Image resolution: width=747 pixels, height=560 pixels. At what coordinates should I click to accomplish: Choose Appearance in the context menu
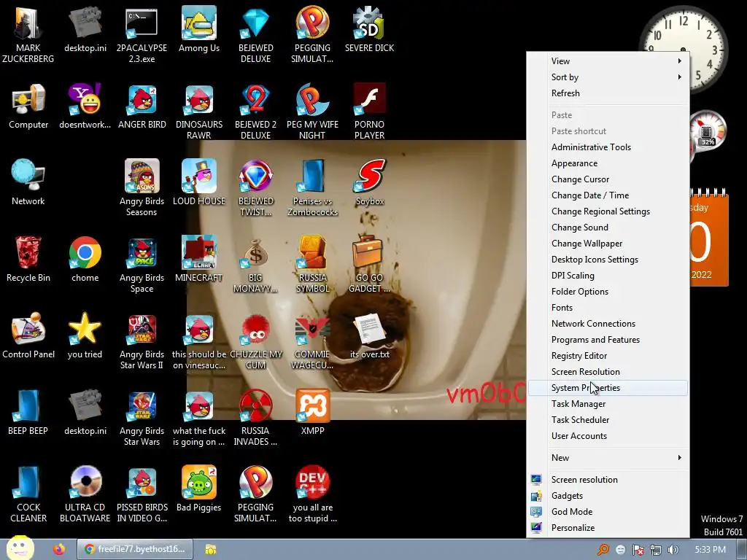click(x=608, y=163)
